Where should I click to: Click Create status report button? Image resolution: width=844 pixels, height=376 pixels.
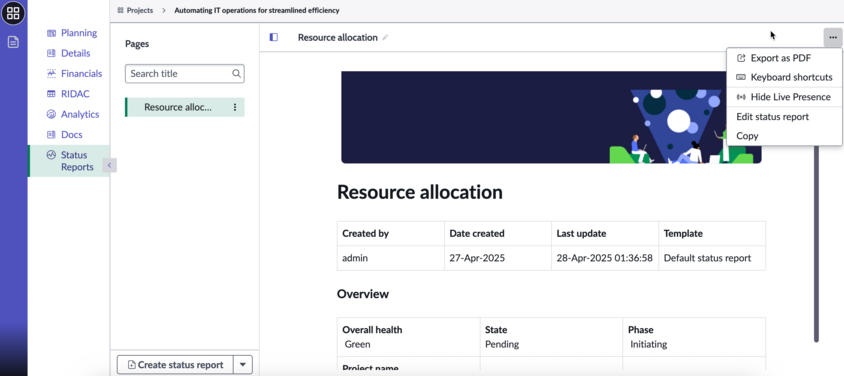(175, 365)
